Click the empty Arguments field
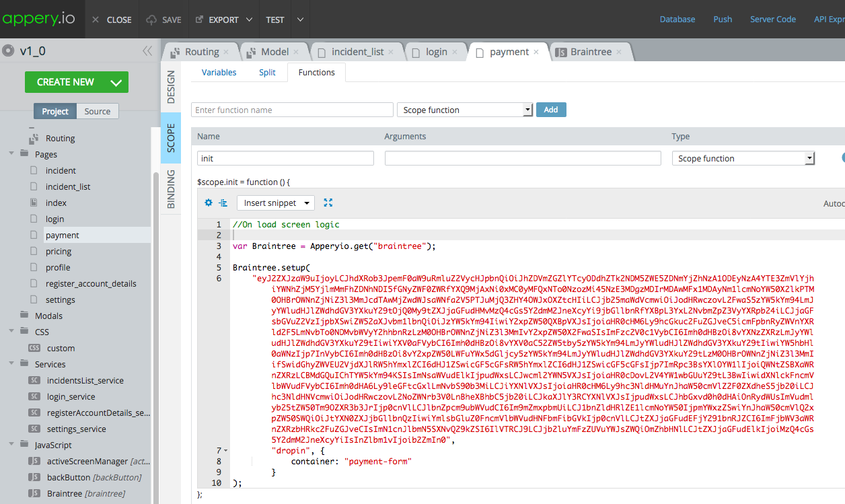The width and height of the screenshot is (845, 504). point(523,158)
